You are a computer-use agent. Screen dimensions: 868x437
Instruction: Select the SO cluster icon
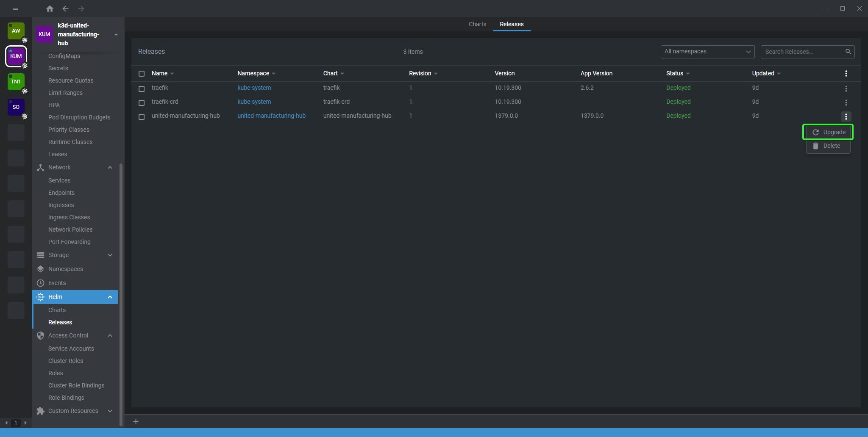[x=16, y=107]
